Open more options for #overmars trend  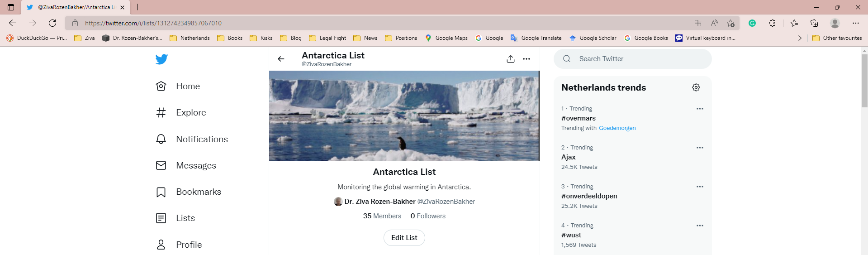click(x=700, y=109)
